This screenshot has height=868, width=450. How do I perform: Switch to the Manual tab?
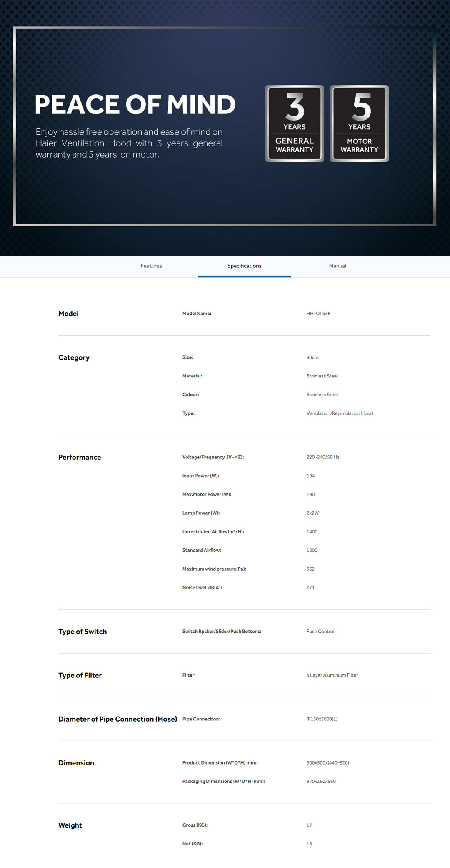click(337, 266)
